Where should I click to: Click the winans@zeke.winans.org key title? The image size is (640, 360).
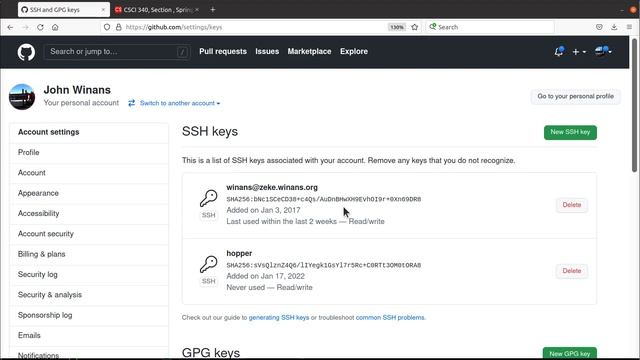coord(272,187)
